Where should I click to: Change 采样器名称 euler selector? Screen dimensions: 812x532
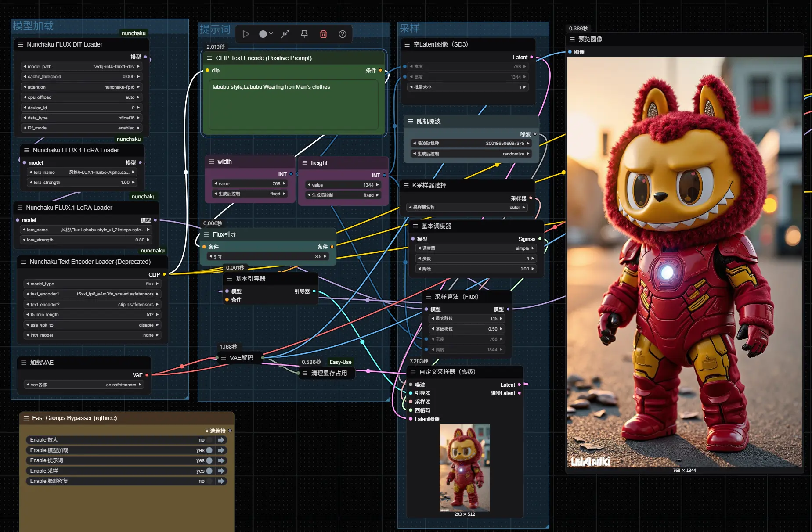(467, 208)
